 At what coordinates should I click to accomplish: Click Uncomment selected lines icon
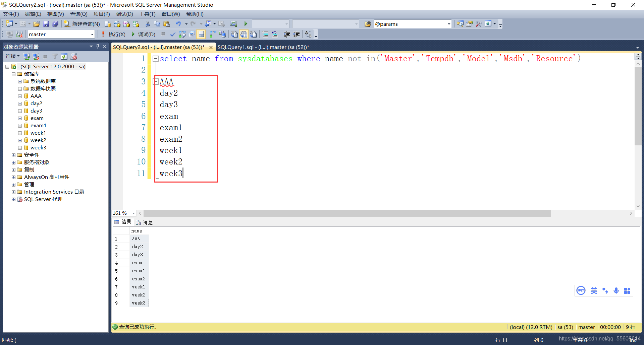coord(275,34)
